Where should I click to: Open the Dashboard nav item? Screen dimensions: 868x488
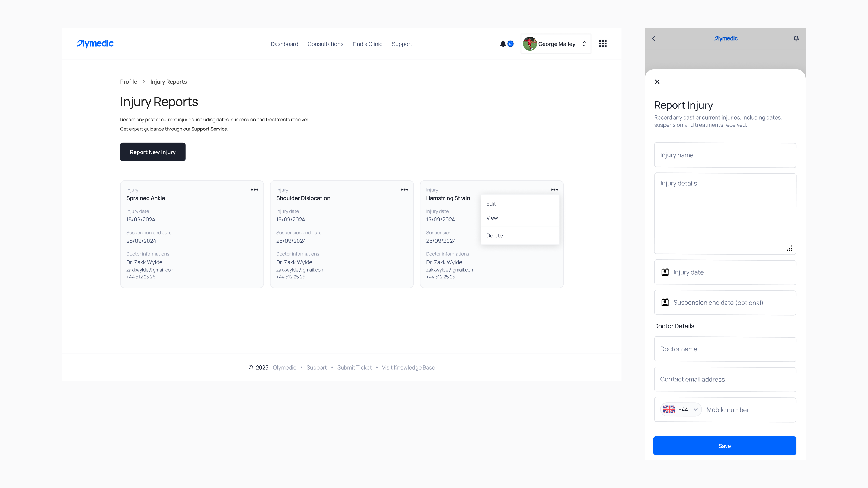click(284, 44)
